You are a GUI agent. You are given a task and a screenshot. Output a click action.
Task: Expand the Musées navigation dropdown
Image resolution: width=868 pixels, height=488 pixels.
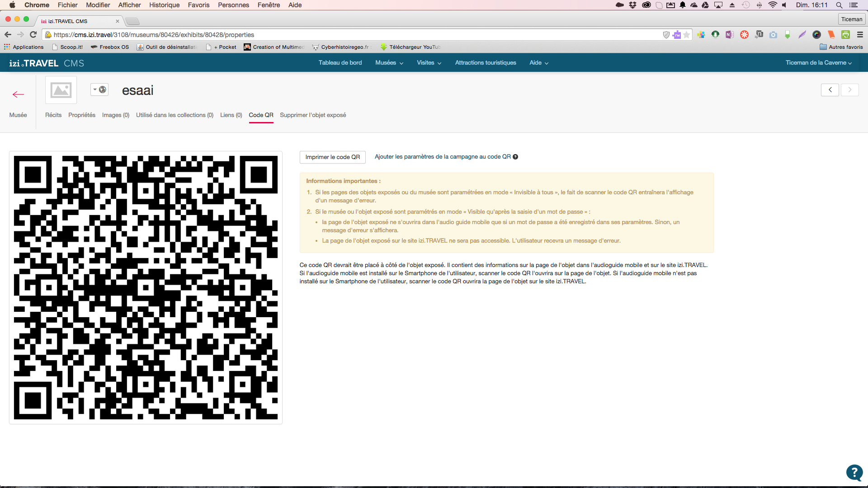tap(389, 63)
